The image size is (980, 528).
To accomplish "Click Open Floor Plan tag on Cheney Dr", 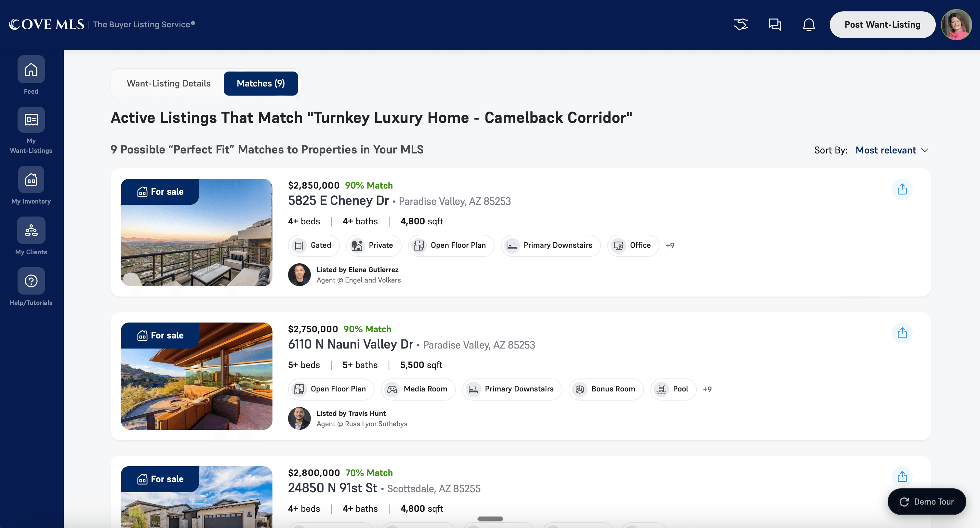I will (x=451, y=245).
